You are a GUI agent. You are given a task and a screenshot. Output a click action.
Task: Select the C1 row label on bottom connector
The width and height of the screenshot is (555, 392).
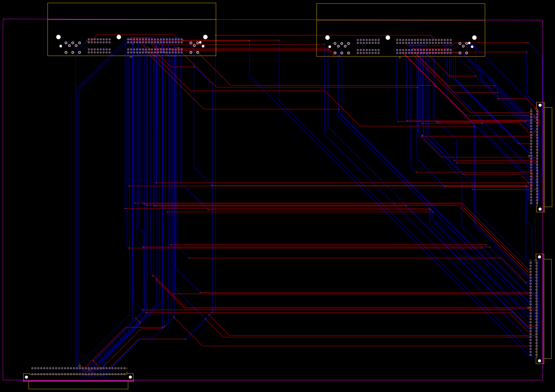click(127, 368)
